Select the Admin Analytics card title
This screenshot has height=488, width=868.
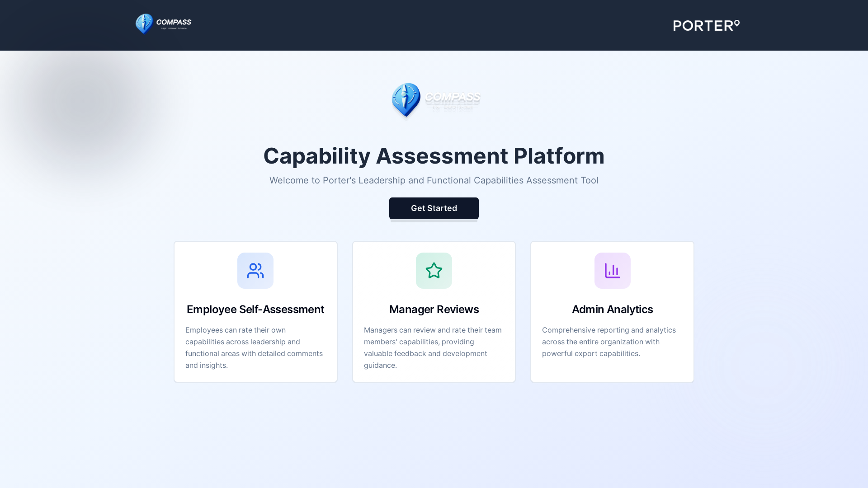click(613, 310)
